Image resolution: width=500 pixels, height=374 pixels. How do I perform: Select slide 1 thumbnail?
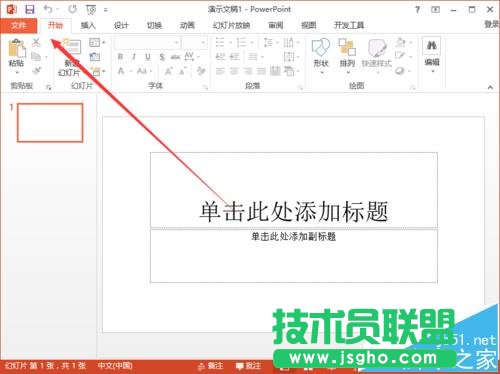tap(50, 123)
